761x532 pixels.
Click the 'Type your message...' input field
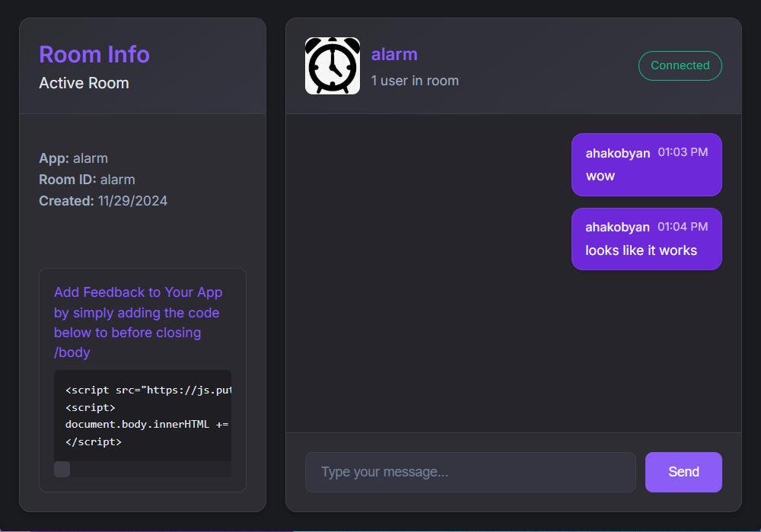[x=470, y=472]
